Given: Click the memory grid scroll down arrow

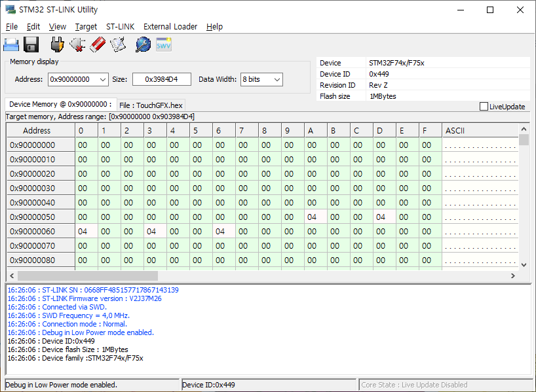Looking at the screenshot, I should pyautogui.click(x=524, y=264).
